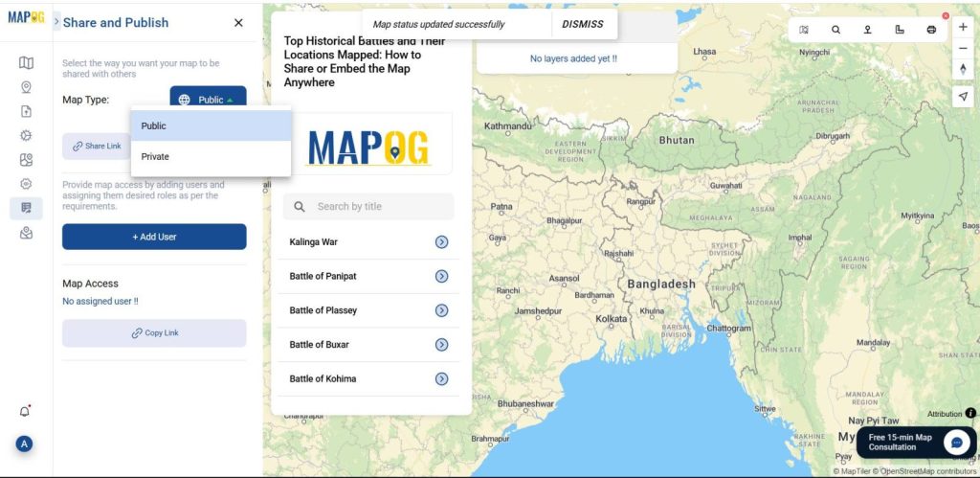Select the measure ruler tool in map toolbar
The height and width of the screenshot is (478, 980).
pos(900,30)
